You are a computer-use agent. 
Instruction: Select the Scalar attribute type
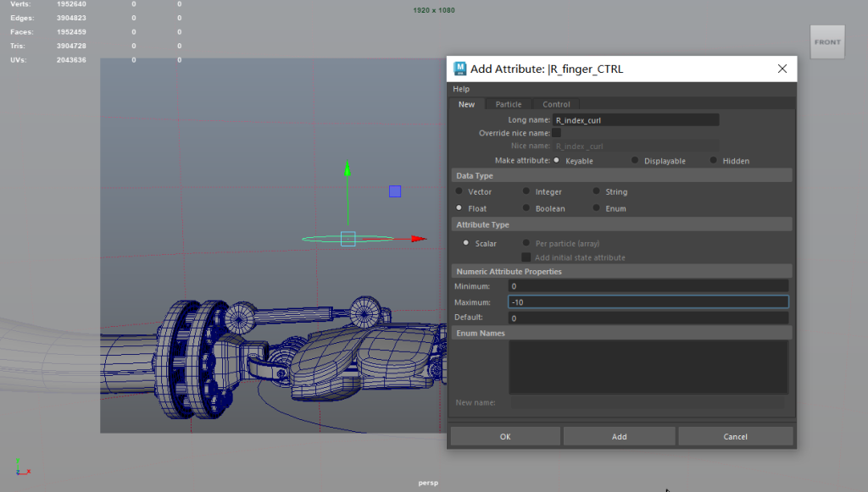465,243
